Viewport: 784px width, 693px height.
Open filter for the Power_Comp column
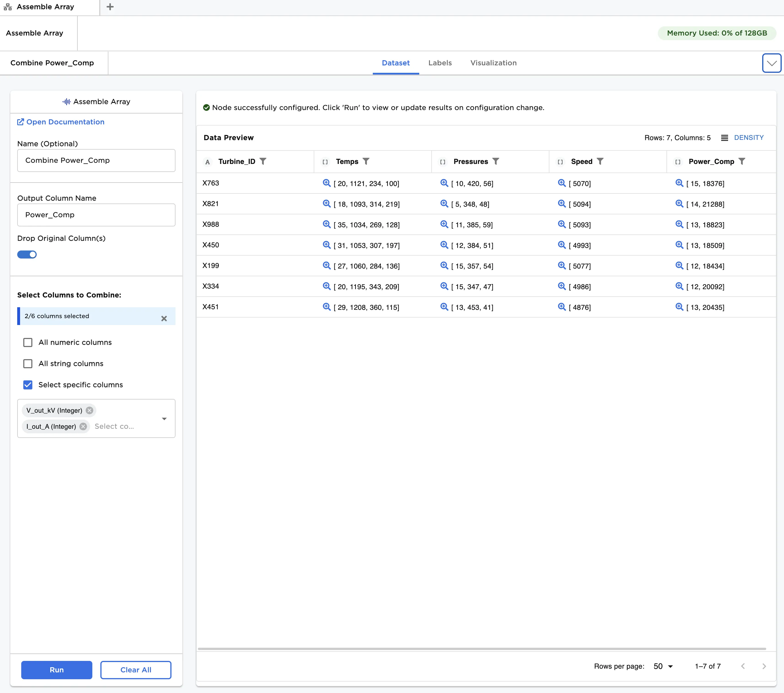coord(742,161)
